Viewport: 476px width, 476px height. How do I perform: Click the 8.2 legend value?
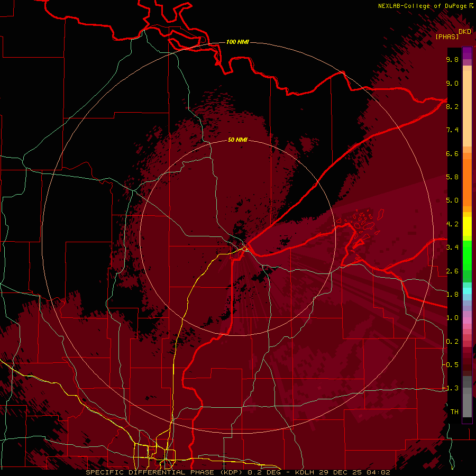452,106
